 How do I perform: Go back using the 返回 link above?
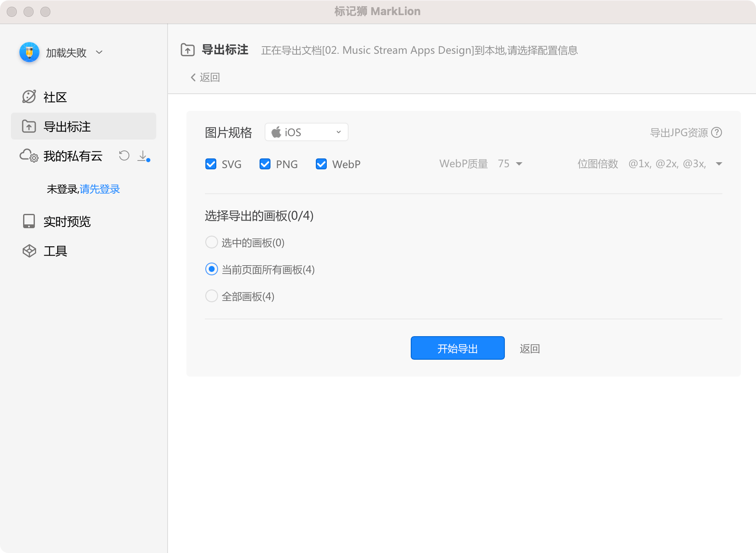click(x=205, y=77)
